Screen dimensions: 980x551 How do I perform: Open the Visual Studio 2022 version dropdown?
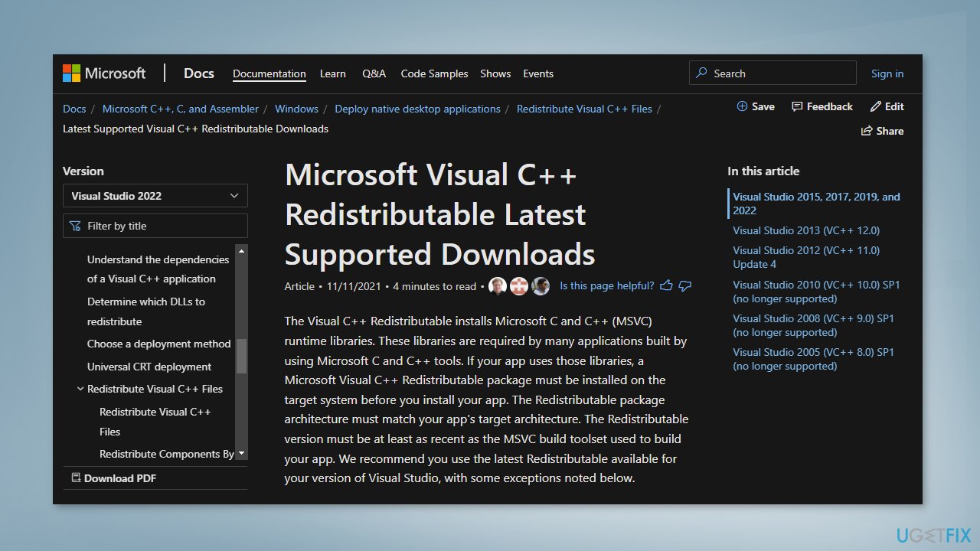click(155, 196)
